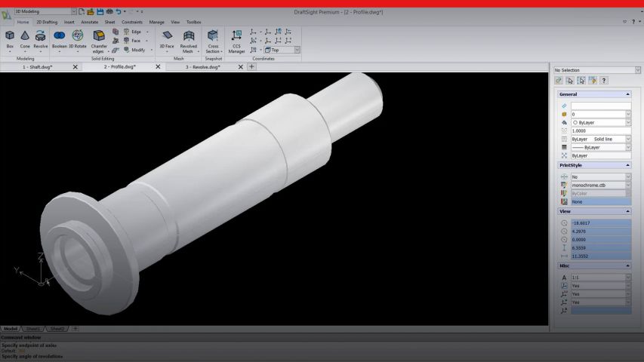Collapse the View properties section

click(x=628, y=212)
